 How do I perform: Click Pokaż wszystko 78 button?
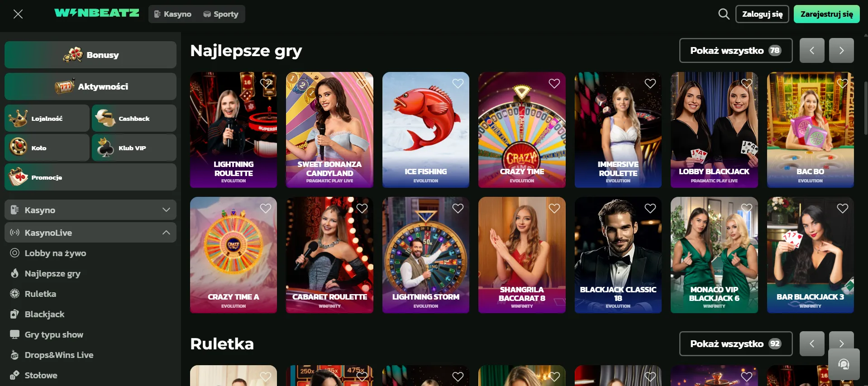(x=736, y=50)
